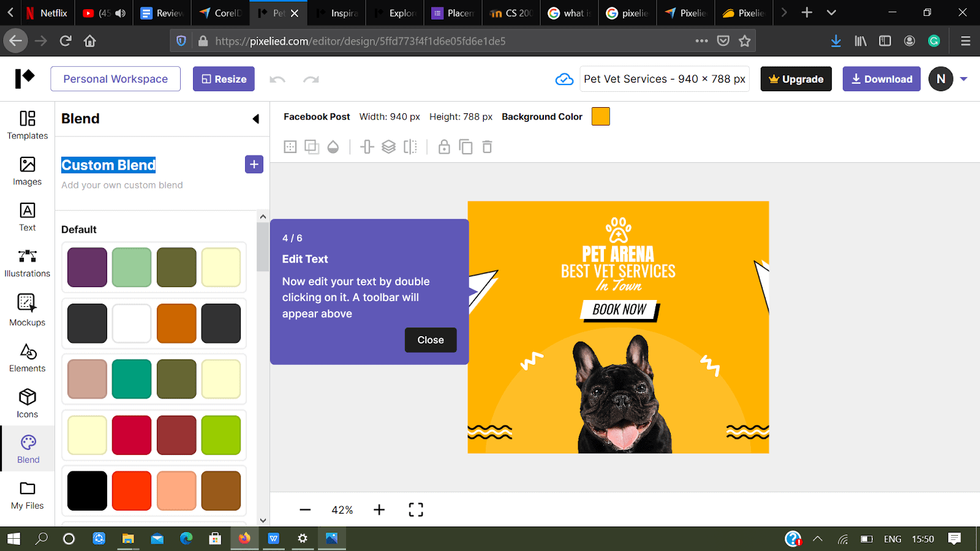The image size is (980, 551).
Task: Click the dashed-square select-all toolbar icon
Action: point(290,147)
